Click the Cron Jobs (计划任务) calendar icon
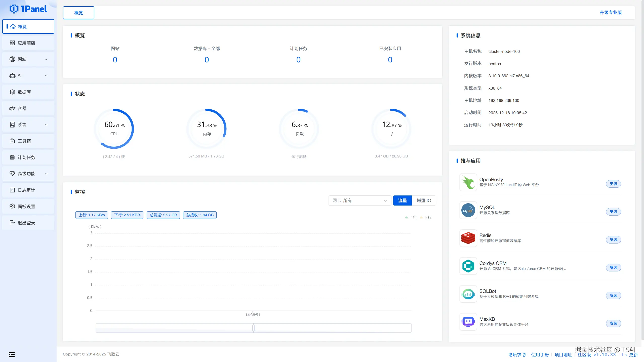The height and width of the screenshot is (362, 644). click(12, 157)
